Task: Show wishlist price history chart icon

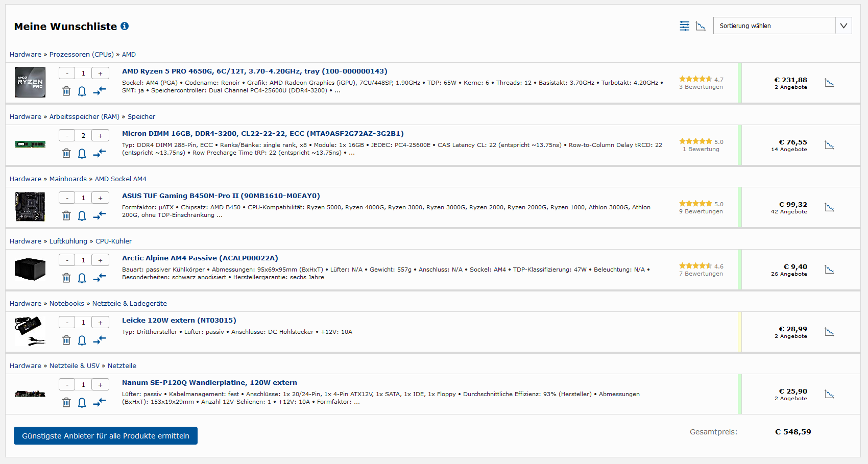Action: coord(701,26)
